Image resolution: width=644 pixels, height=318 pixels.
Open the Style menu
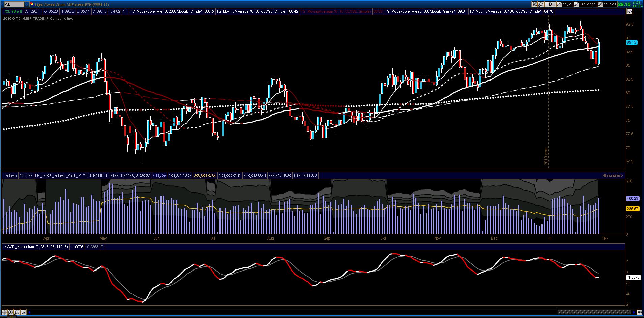(x=565, y=4)
